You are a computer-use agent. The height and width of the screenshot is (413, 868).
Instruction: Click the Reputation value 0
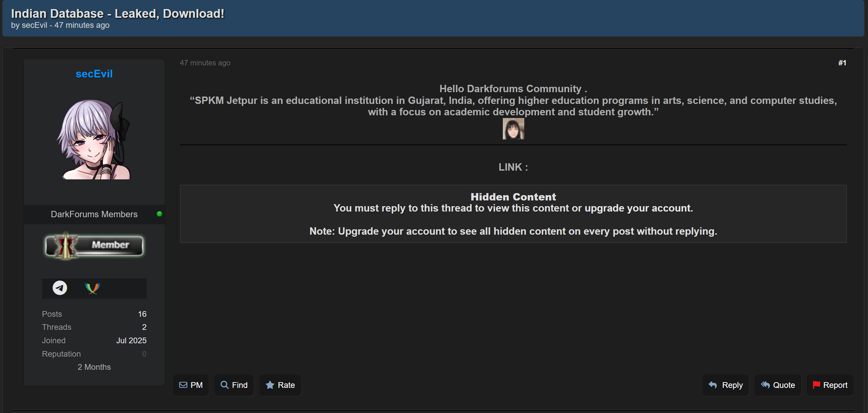pyautogui.click(x=144, y=354)
